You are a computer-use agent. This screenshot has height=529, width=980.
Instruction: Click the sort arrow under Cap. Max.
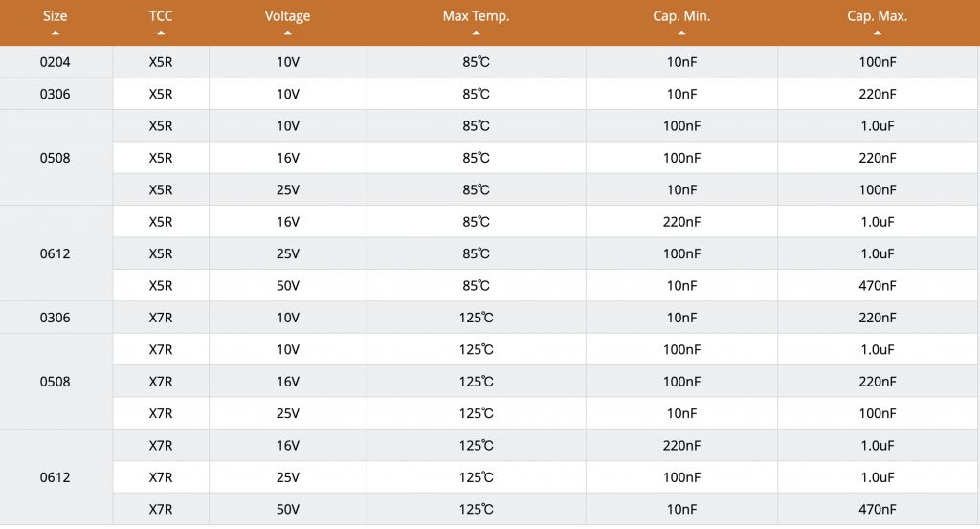(878, 33)
